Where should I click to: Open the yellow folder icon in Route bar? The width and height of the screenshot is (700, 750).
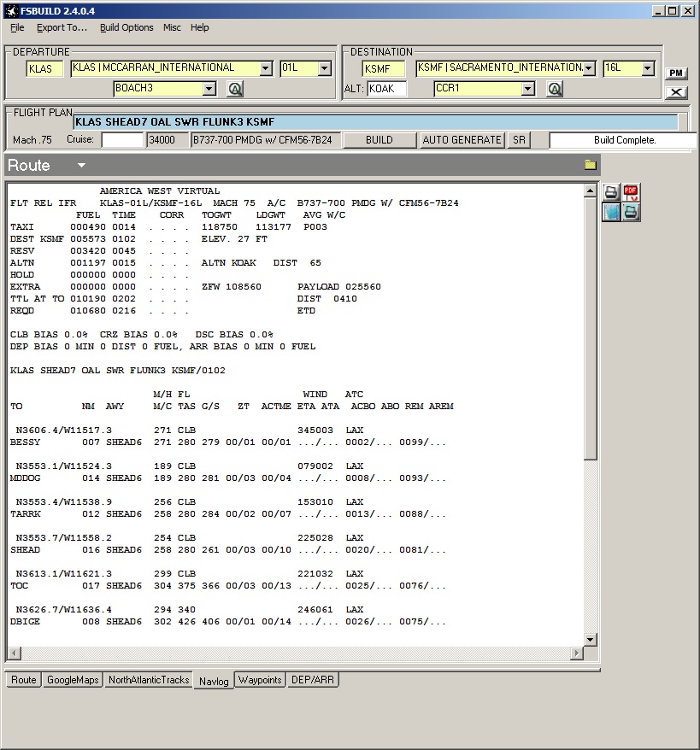[591, 165]
